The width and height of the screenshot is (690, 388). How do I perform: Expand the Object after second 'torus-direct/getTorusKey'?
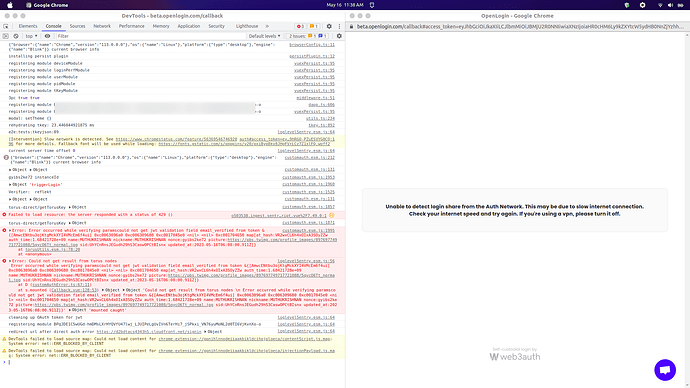78,223
